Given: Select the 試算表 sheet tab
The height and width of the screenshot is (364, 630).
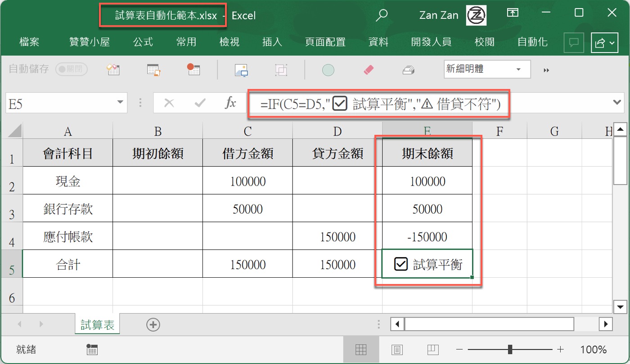Looking at the screenshot, I should point(97,325).
